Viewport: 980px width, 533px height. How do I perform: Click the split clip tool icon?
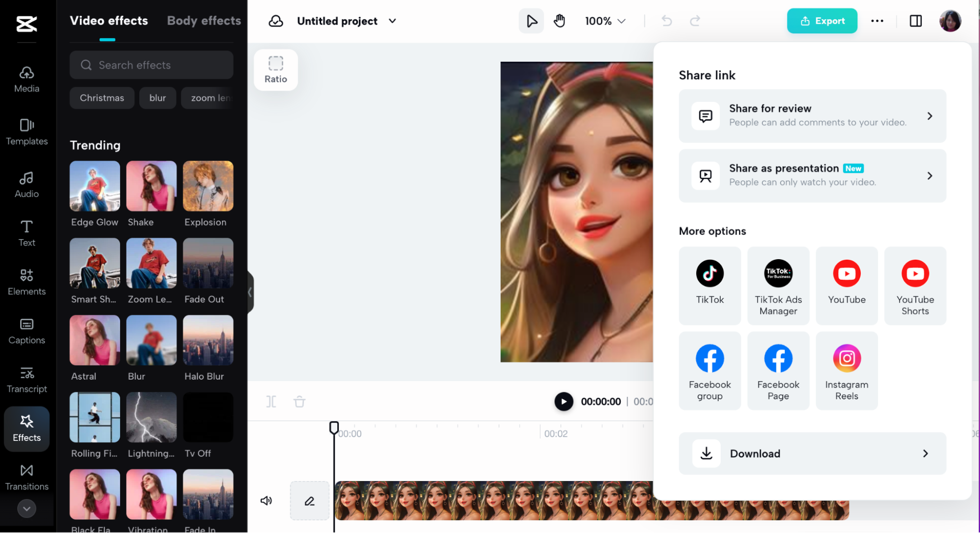pos(271,402)
